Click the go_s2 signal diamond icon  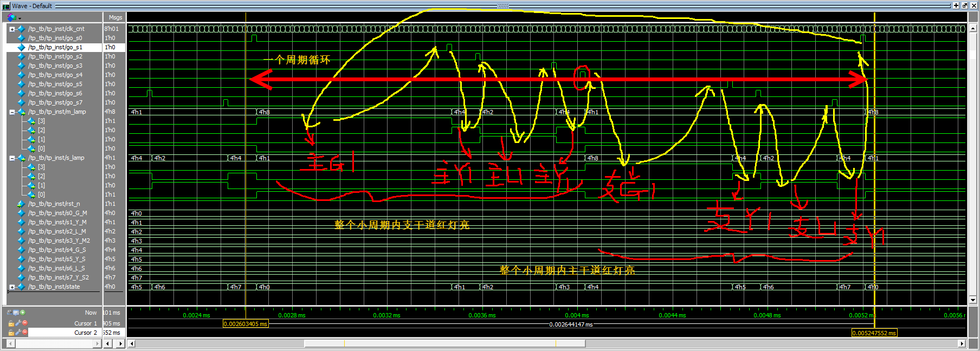(x=21, y=57)
